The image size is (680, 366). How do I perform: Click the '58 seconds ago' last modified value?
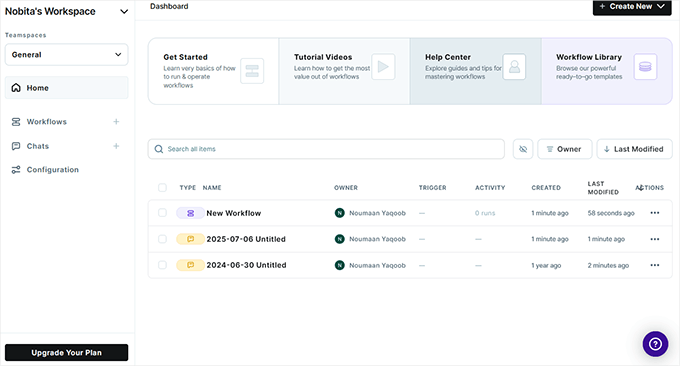point(611,213)
